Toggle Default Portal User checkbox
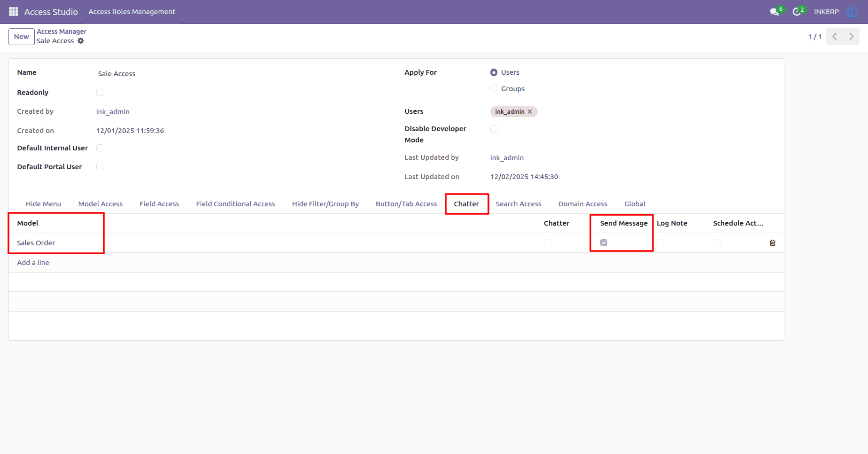The width and height of the screenshot is (868, 454). coord(100,167)
